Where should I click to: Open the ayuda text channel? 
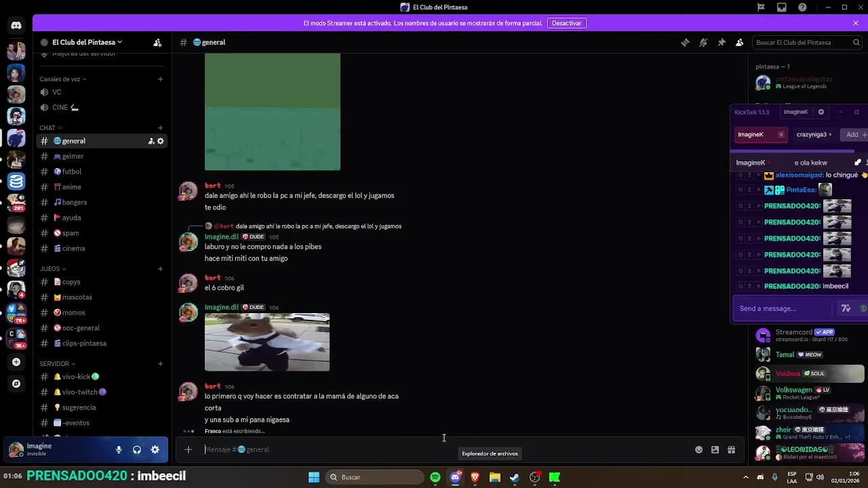point(102,218)
